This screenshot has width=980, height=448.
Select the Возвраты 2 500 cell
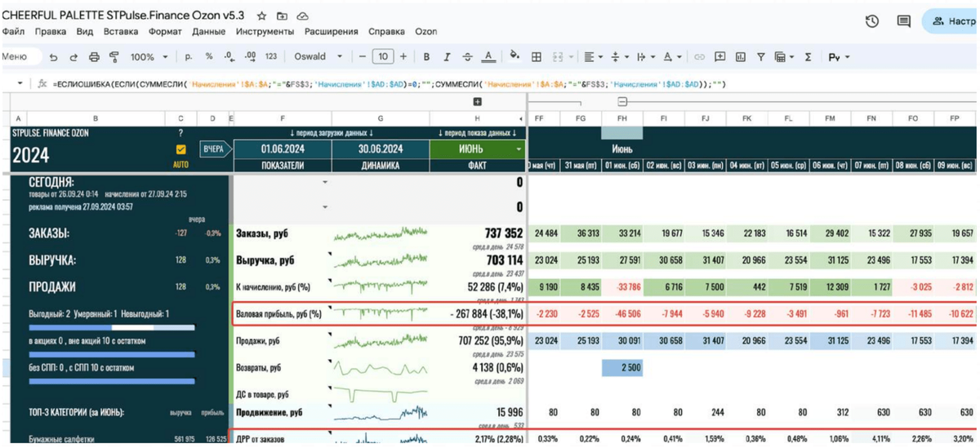pyautogui.click(x=622, y=368)
